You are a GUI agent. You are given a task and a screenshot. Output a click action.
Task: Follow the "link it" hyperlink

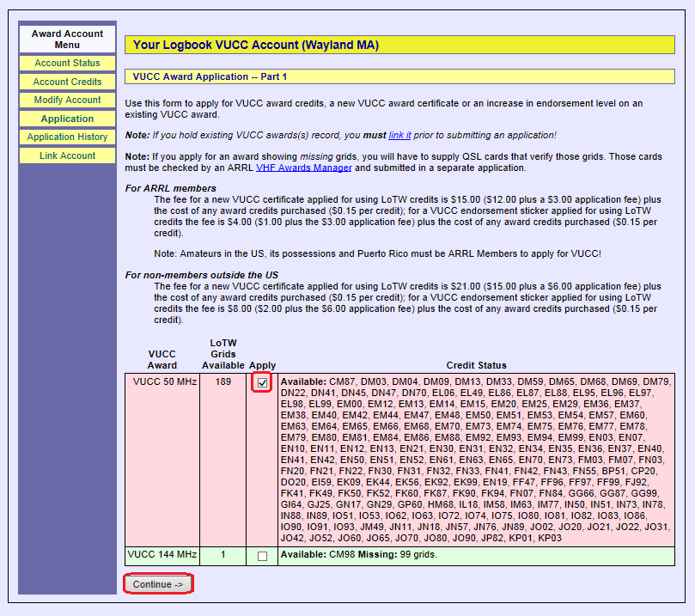pos(399,136)
